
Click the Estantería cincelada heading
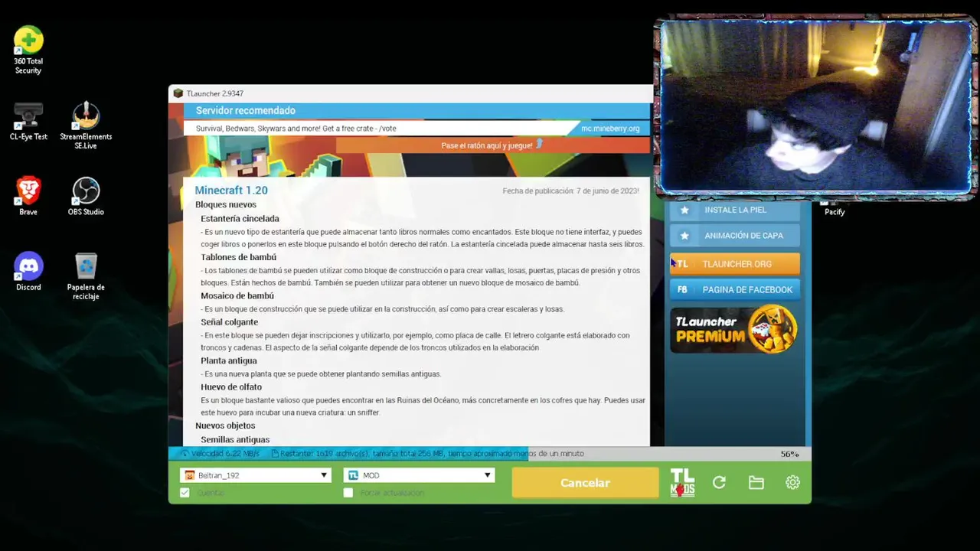(x=240, y=218)
